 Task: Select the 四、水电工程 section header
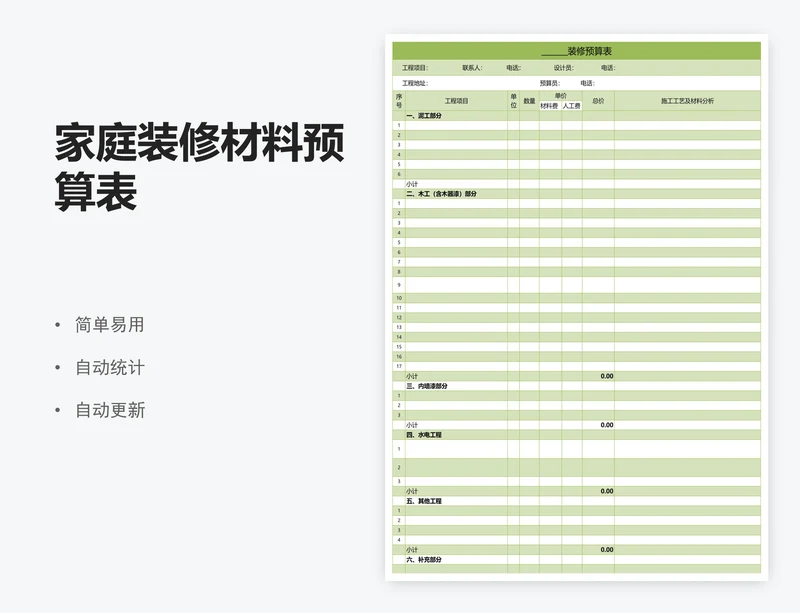[x=423, y=436]
